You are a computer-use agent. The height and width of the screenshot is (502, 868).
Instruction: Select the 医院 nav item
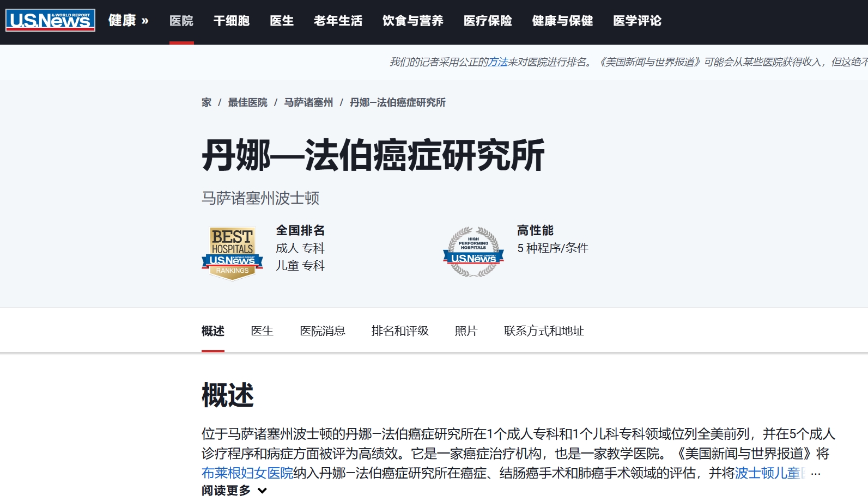pyautogui.click(x=181, y=21)
